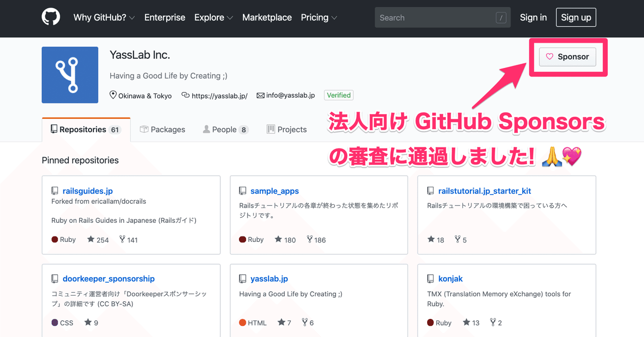Open the sample_apps repository link
The image size is (644, 337).
[275, 191]
